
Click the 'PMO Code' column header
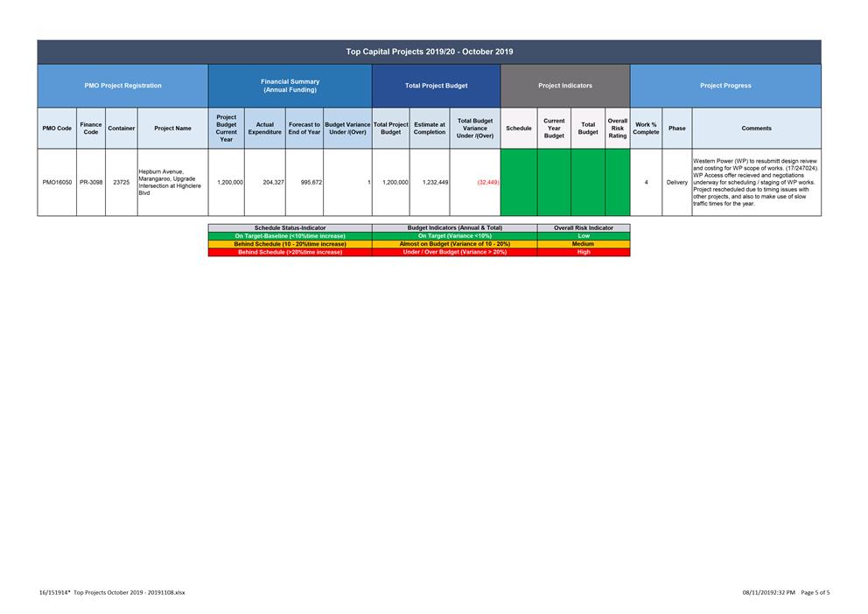(57, 129)
